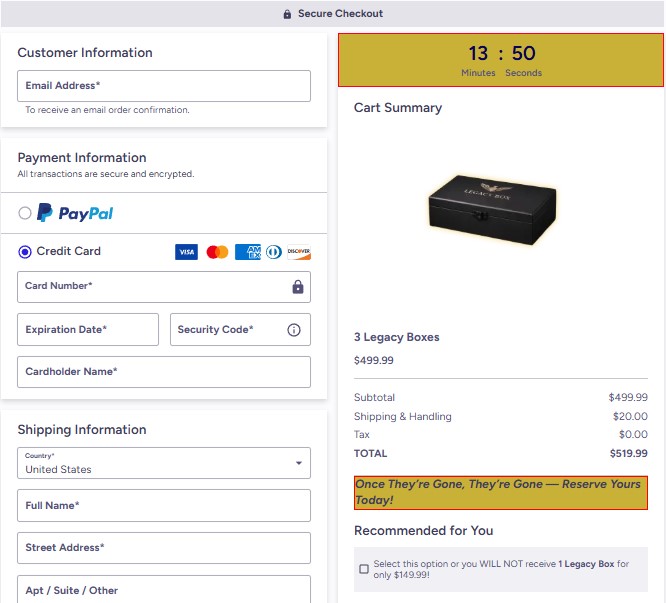Viewport: 666px width, 603px height.
Task: Focus the Email Address field
Action: [x=164, y=86]
